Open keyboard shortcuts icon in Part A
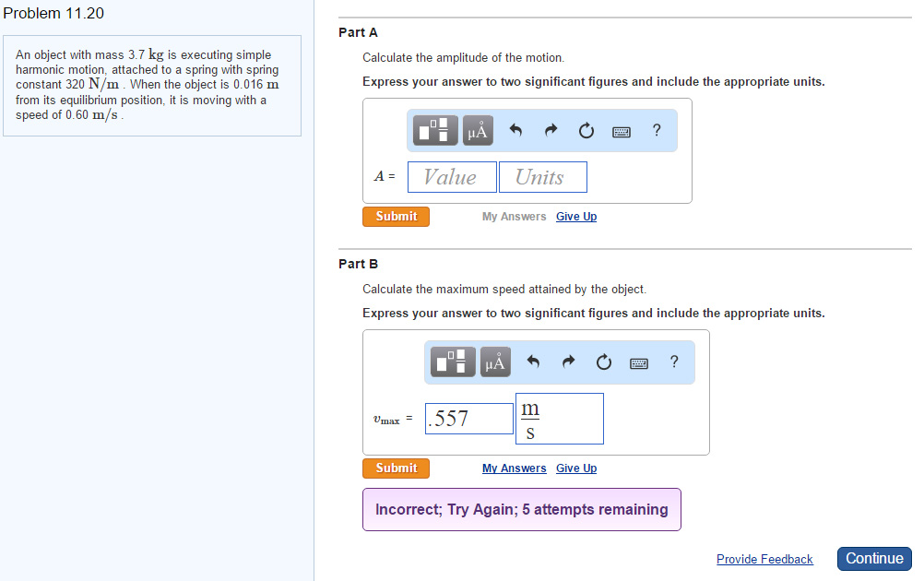The width and height of the screenshot is (924, 581). coord(622,131)
